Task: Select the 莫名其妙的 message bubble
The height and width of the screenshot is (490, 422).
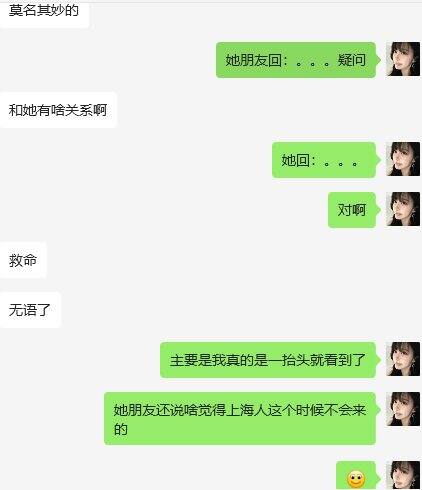Action: [x=44, y=13]
